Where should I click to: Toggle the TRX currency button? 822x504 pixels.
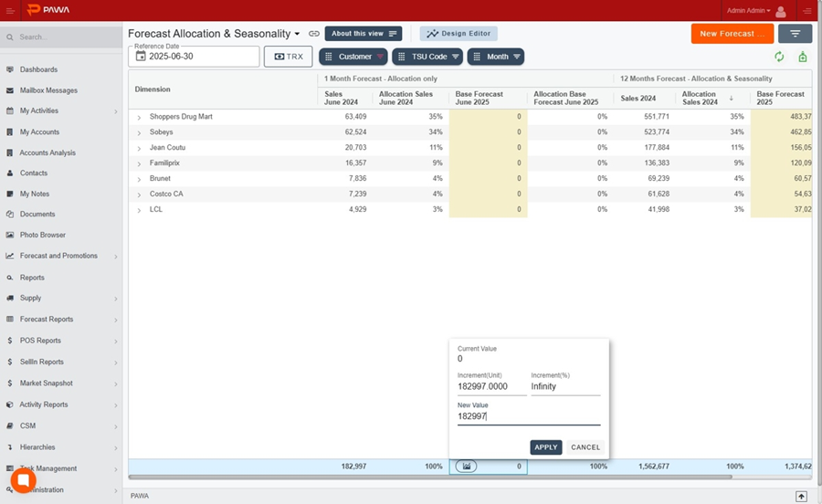[x=289, y=57]
